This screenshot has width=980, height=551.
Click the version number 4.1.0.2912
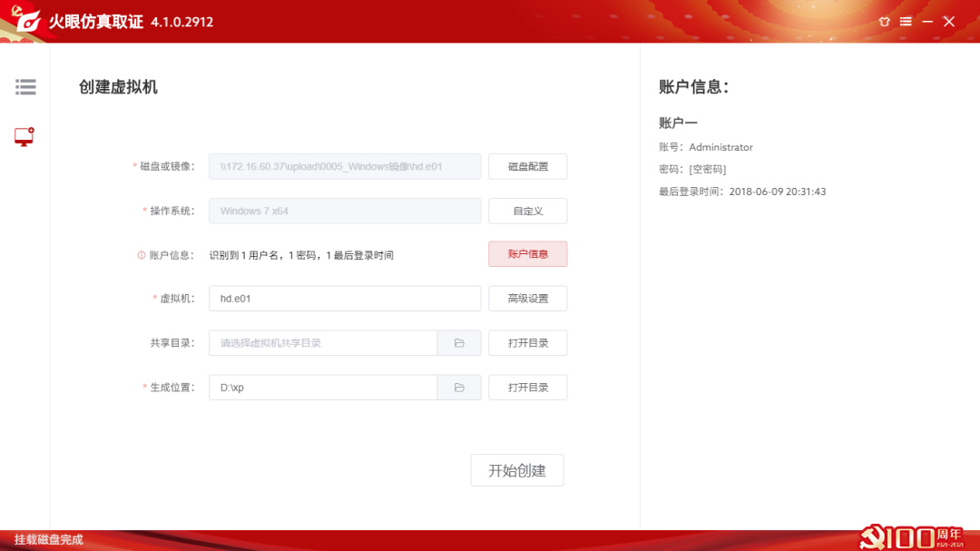[181, 22]
